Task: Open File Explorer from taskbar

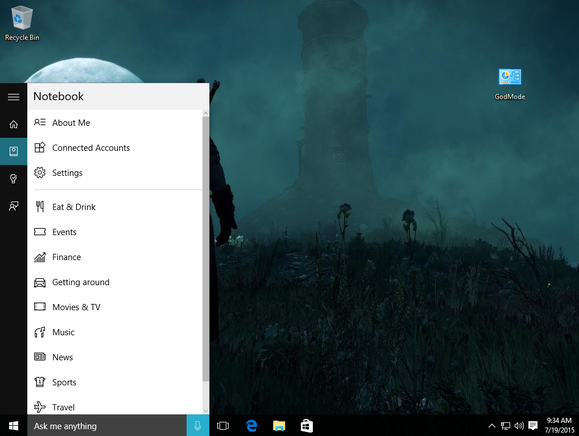Action: click(x=279, y=426)
